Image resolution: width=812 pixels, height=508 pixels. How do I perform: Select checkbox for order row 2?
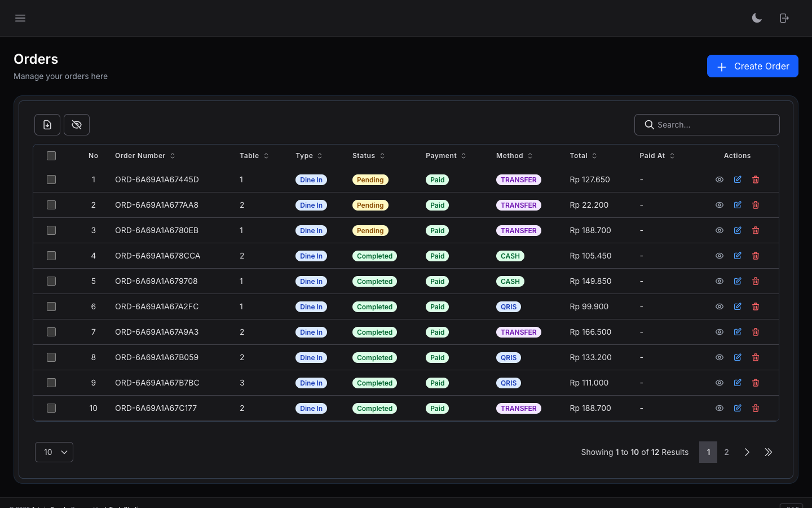pos(51,205)
